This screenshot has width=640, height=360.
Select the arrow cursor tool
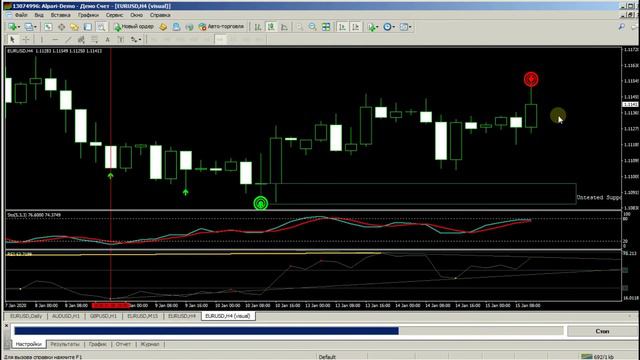click(12, 40)
